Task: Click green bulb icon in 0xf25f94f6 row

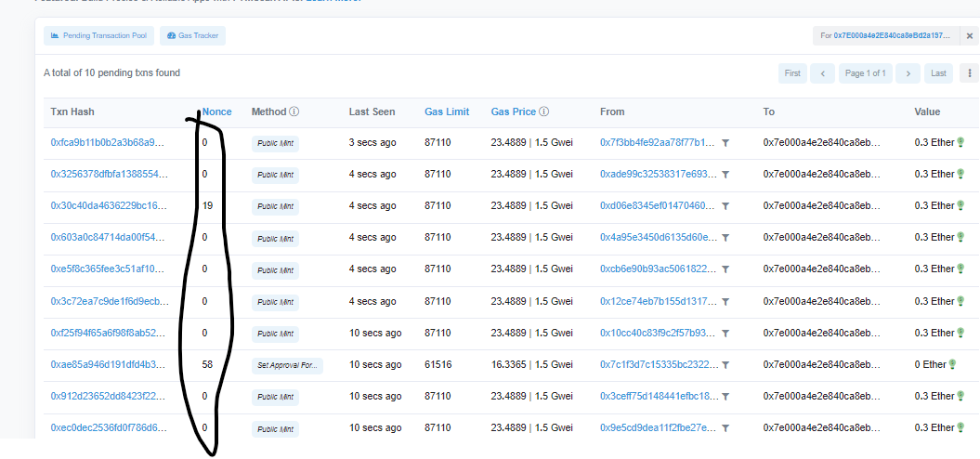Action: [960, 333]
